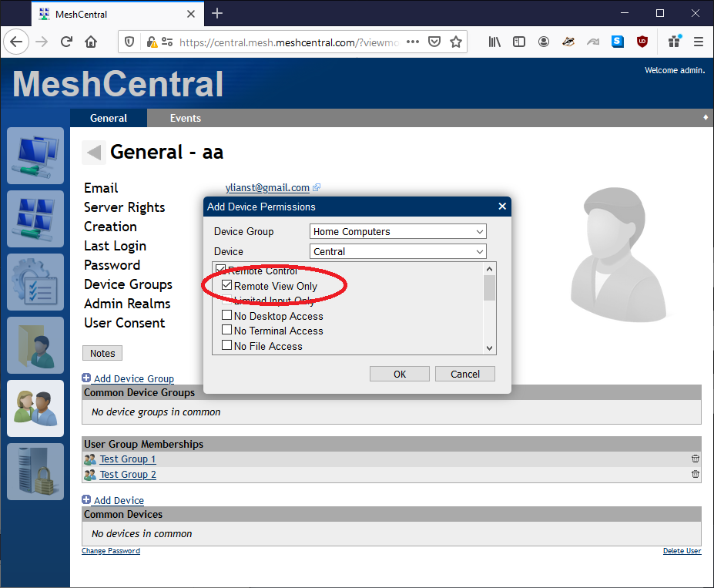
Task: Open Test Group 2 link
Action: tap(128, 475)
